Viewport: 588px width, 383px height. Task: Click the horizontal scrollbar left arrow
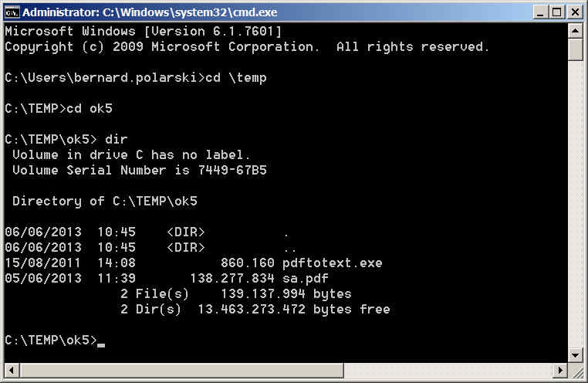click(x=12, y=368)
